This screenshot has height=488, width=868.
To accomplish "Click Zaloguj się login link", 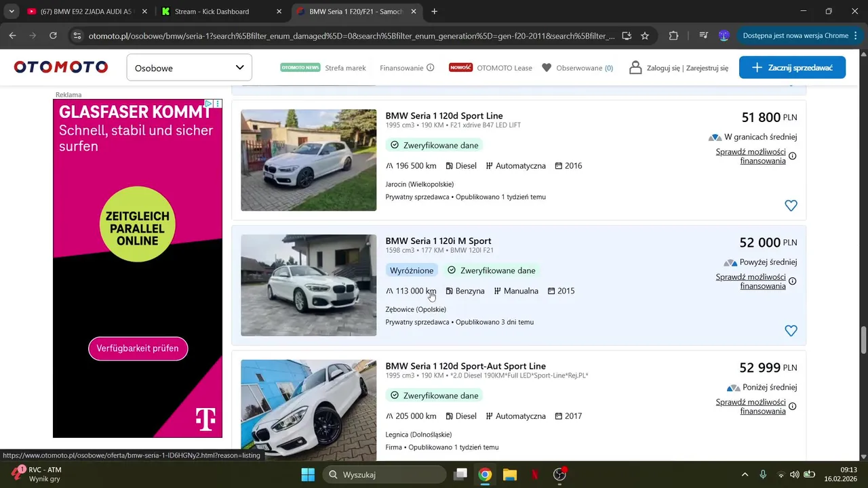I will 663,68.
